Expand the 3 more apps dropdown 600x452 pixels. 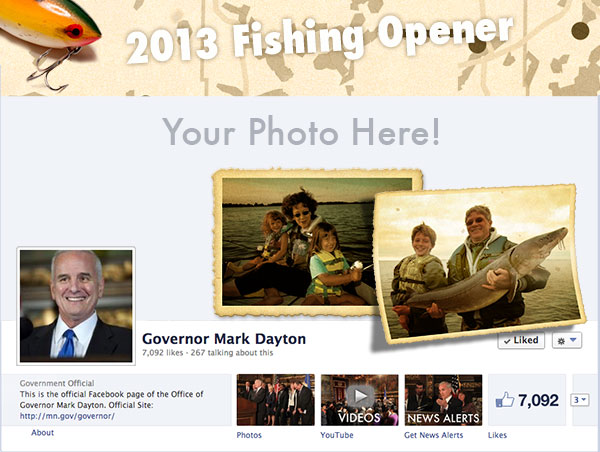[580, 400]
